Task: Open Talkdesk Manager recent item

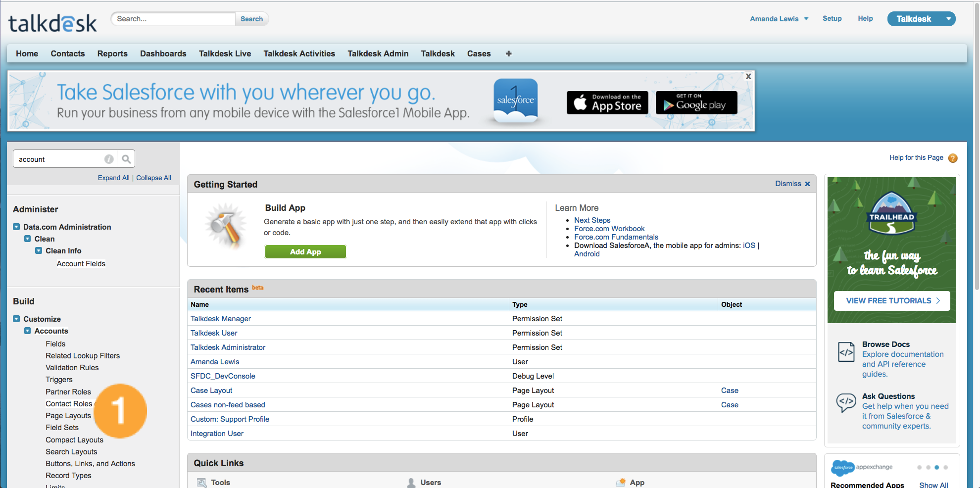Action: pos(221,319)
